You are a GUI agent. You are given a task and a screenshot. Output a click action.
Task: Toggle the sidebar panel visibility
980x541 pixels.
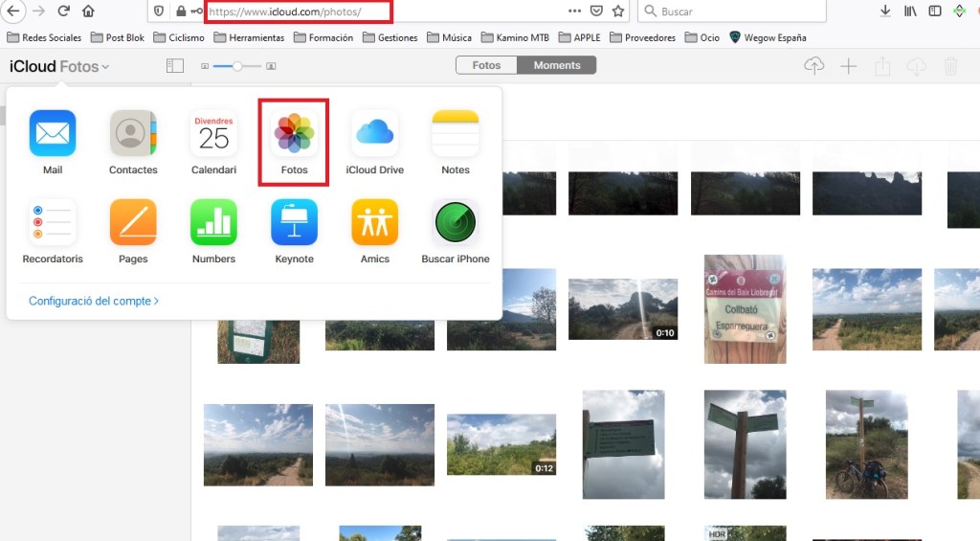click(x=174, y=66)
